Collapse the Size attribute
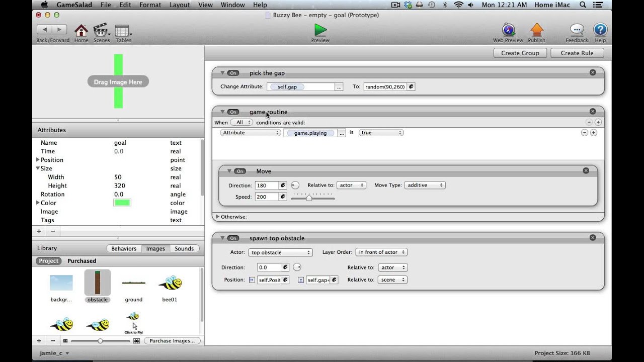The image size is (644, 362). pyautogui.click(x=38, y=168)
